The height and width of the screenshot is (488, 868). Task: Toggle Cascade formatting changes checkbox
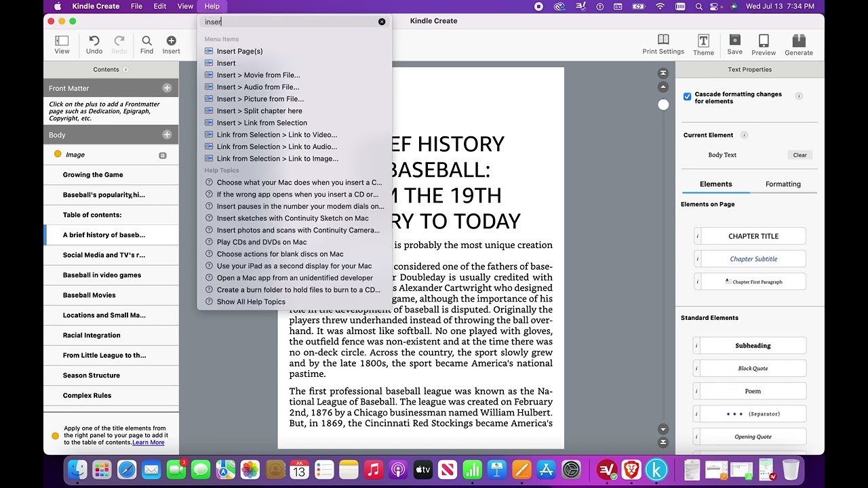click(687, 97)
